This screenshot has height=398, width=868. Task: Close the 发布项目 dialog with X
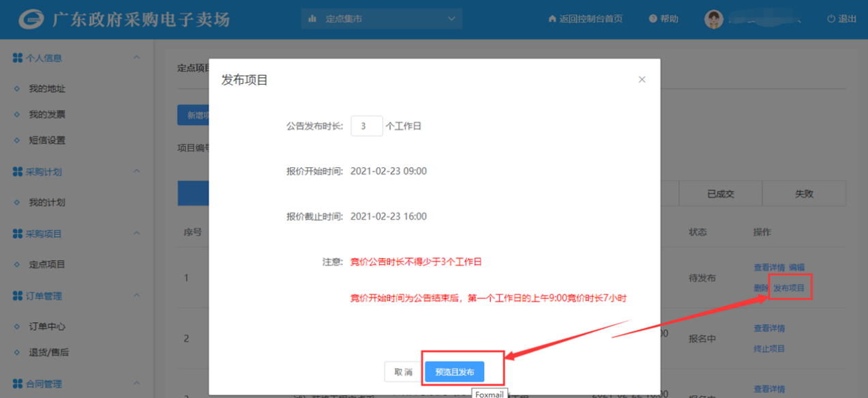click(x=642, y=80)
